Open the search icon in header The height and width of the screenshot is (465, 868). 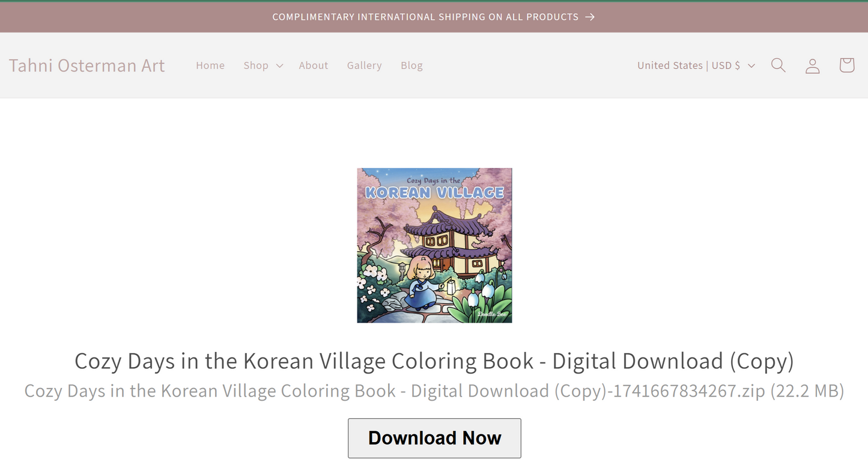pos(778,65)
